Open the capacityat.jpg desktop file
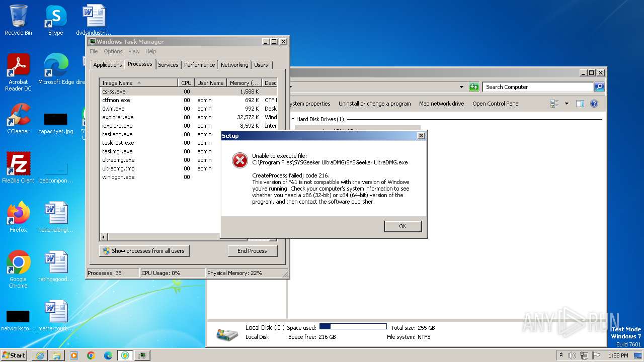 [56, 123]
